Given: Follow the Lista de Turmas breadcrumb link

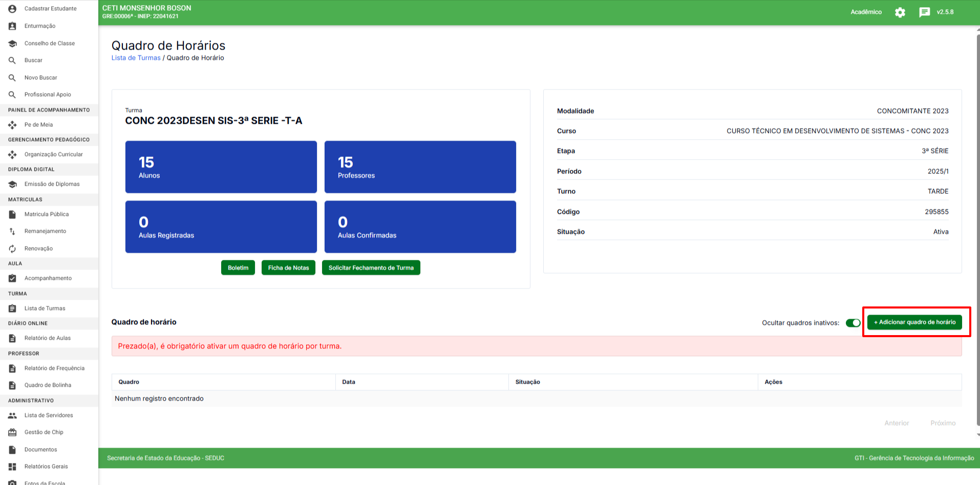Looking at the screenshot, I should 136,58.
